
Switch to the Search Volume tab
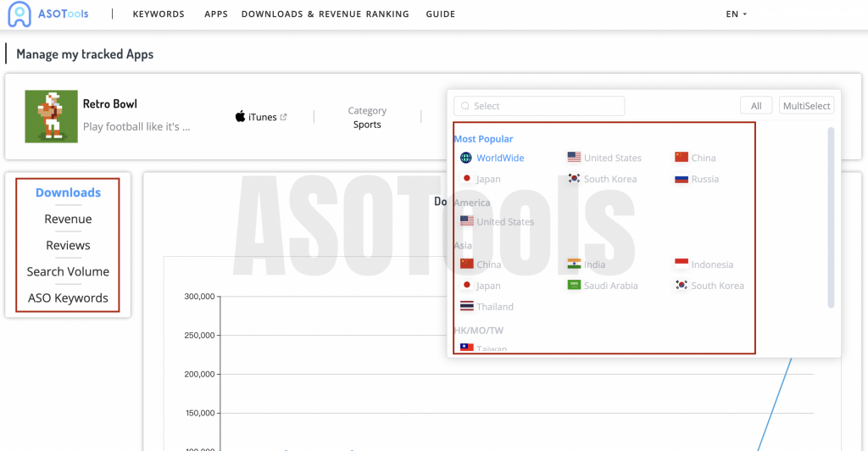(x=68, y=272)
